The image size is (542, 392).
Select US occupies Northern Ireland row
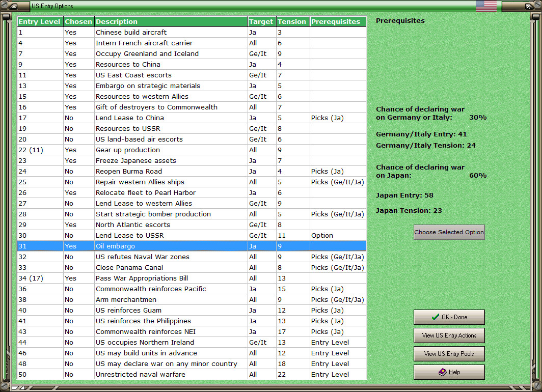tap(192, 343)
